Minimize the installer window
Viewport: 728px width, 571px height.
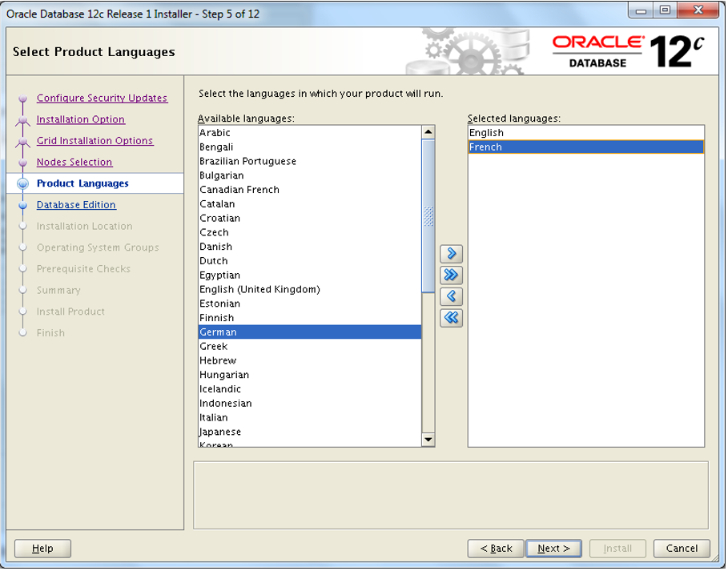pos(642,10)
